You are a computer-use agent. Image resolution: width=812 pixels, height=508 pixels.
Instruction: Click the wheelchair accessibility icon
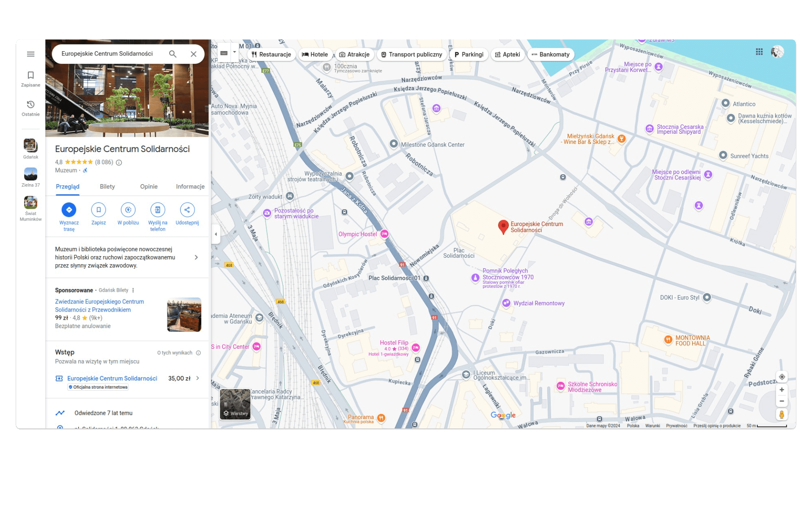85,170
